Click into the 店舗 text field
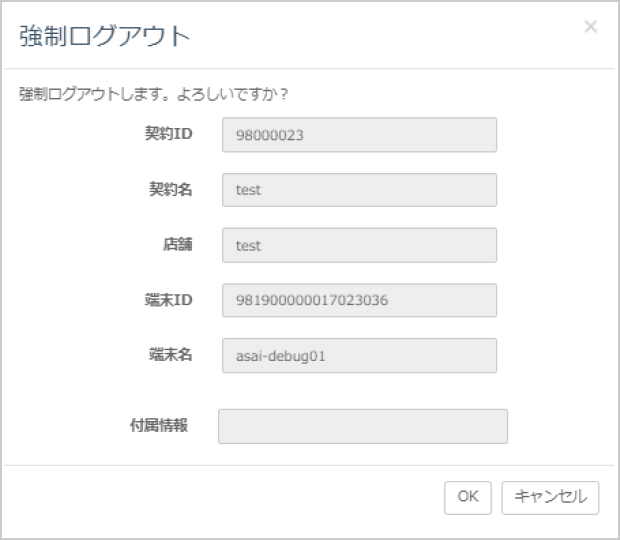The image size is (620, 540). [359, 245]
